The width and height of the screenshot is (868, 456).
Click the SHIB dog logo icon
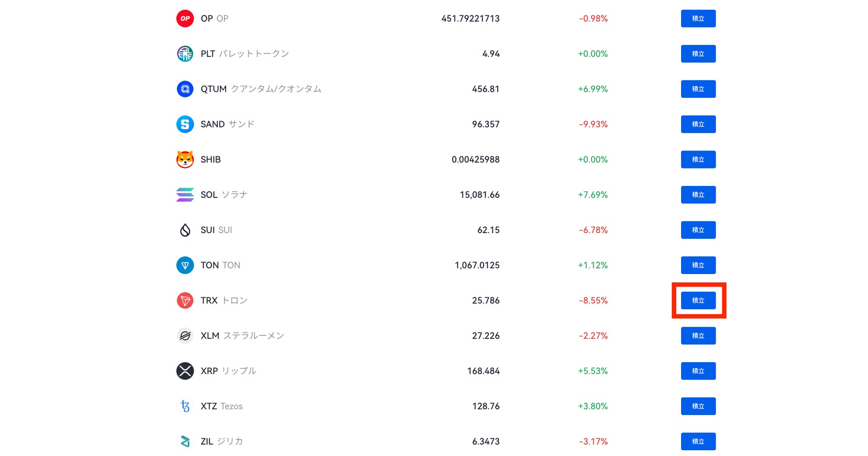(x=185, y=159)
